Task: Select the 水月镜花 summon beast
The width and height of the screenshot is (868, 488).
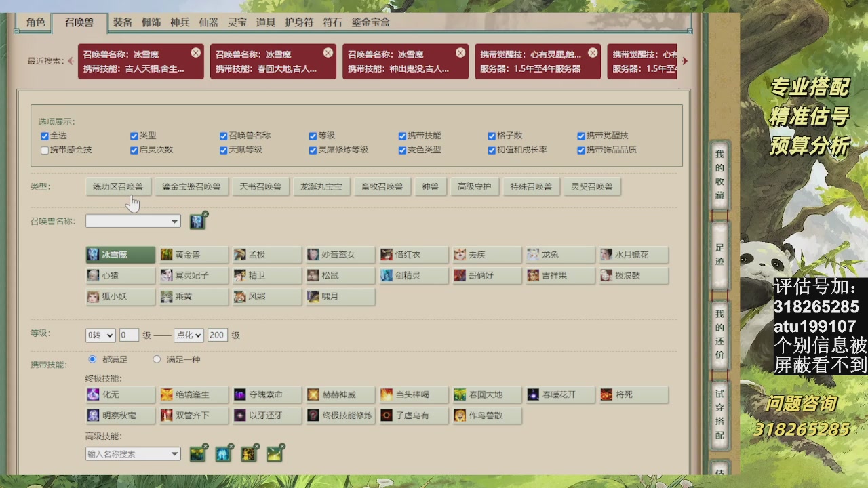Action: point(633,255)
